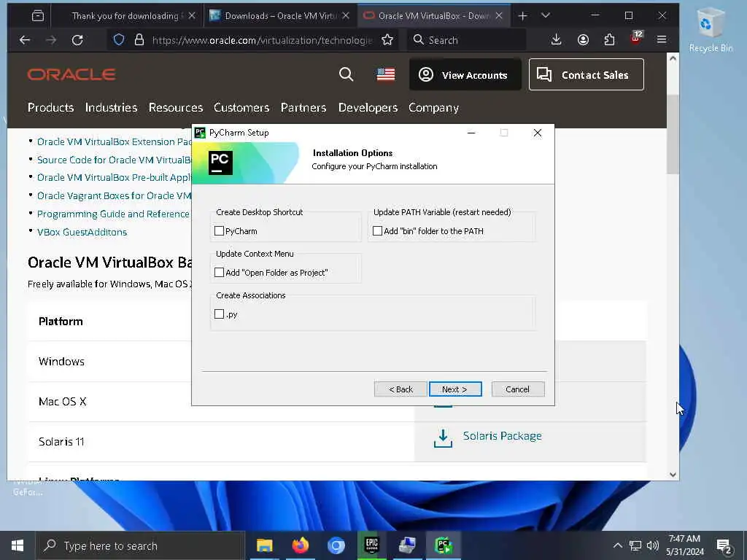Open Oracle Vagrant Boxes link
Viewport: 747px width, 560px height.
click(115, 195)
